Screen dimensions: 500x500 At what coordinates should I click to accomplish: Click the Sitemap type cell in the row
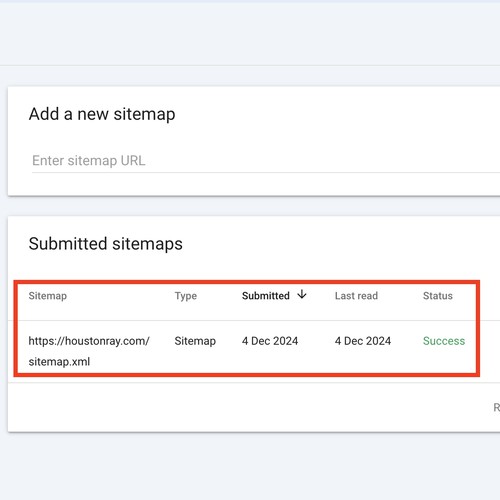195,341
